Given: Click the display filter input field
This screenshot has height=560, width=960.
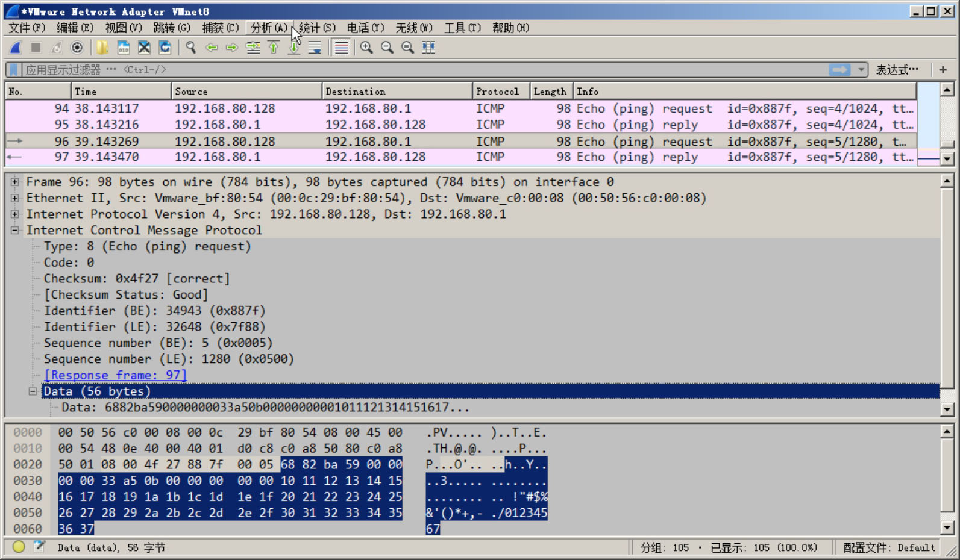Looking at the screenshot, I should point(425,70).
